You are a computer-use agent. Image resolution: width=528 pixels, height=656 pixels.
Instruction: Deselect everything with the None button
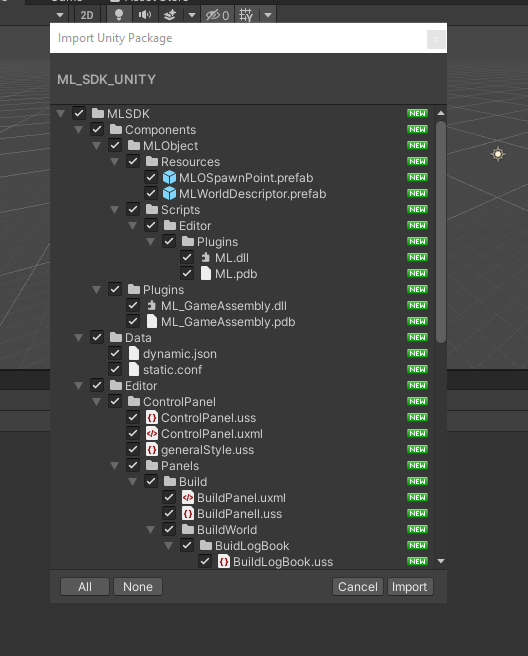coord(138,587)
